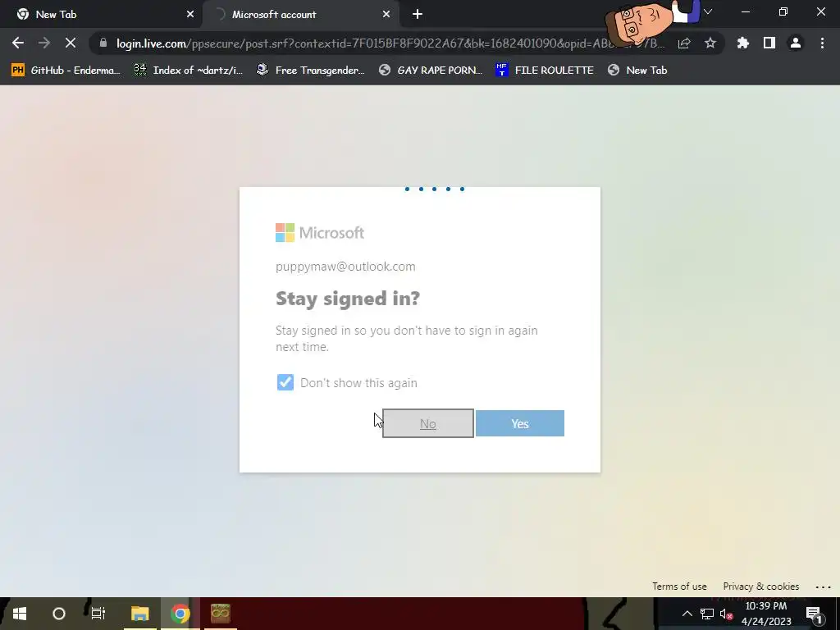This screenshot has height=630, width=840.
Task: Open Cortana search circle on taskbar
Action: (59, 614)
